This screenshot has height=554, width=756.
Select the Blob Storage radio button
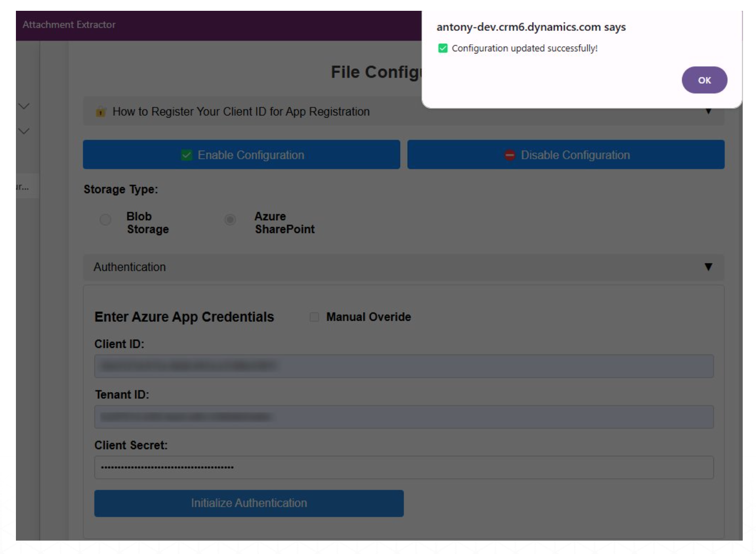[x=105, y=220]
